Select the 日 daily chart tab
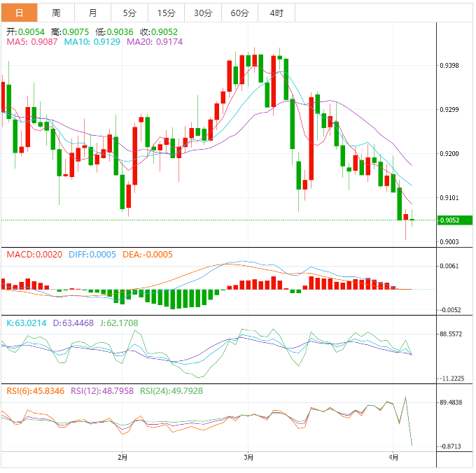The width and height of the screenshot is (476, 473). (x=18, y=13)
